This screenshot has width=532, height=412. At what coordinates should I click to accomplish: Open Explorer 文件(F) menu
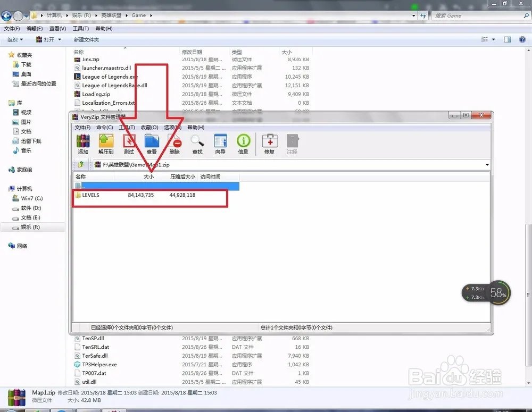tap(12, 29)
